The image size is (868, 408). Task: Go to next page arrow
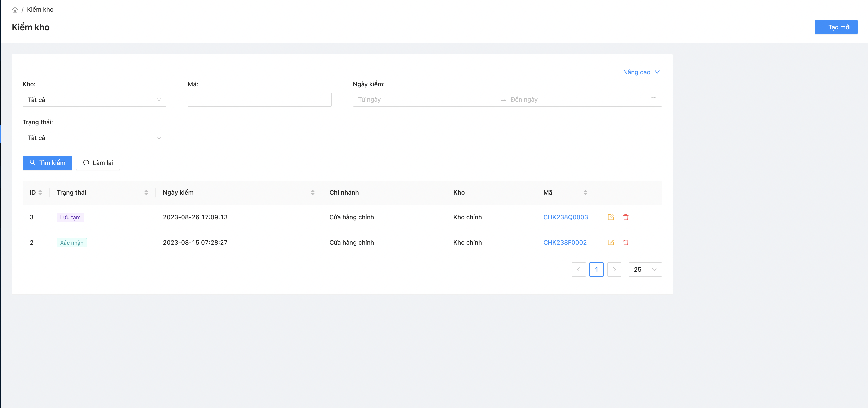614,270
